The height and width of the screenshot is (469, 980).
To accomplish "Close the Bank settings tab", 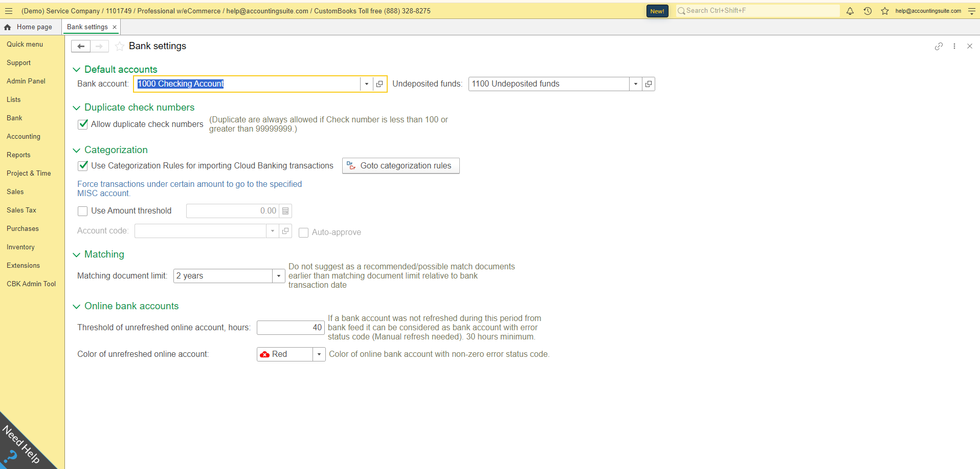I will (115, 27).
